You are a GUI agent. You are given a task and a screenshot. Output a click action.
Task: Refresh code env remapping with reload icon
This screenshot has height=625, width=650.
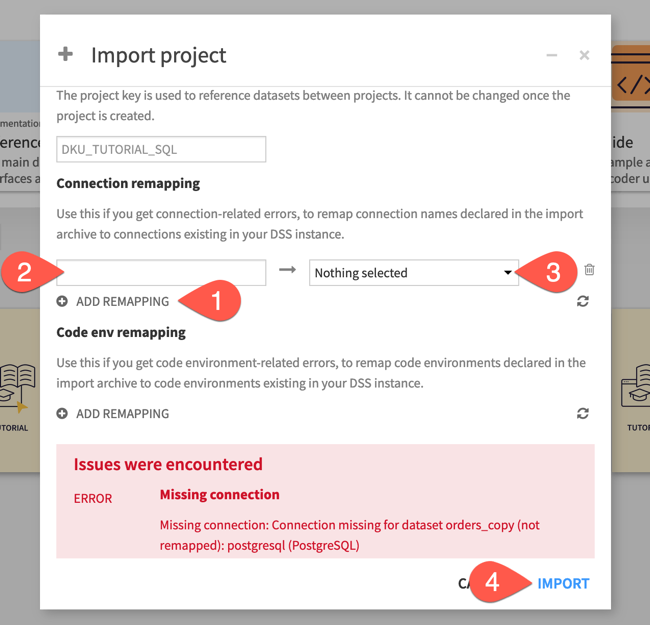(583, 413)
